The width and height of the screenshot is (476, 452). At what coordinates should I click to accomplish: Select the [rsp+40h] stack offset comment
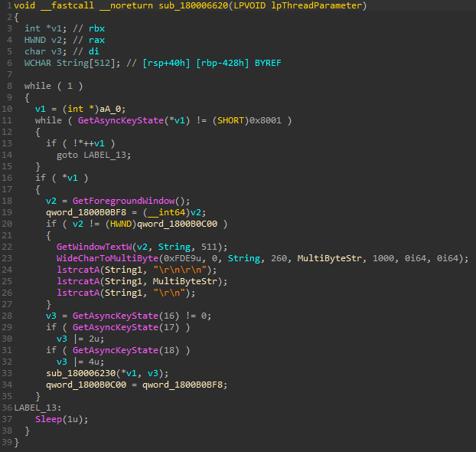tap(166, 63)
